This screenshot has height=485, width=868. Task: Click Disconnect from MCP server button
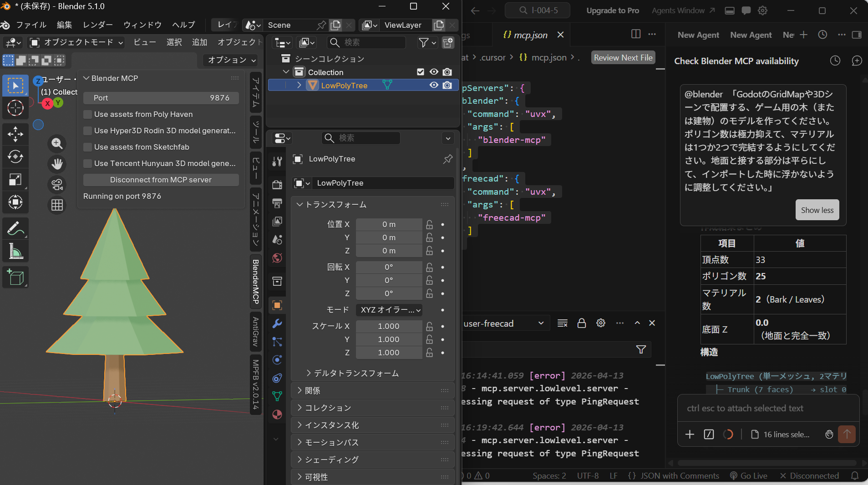pos(161,180)
